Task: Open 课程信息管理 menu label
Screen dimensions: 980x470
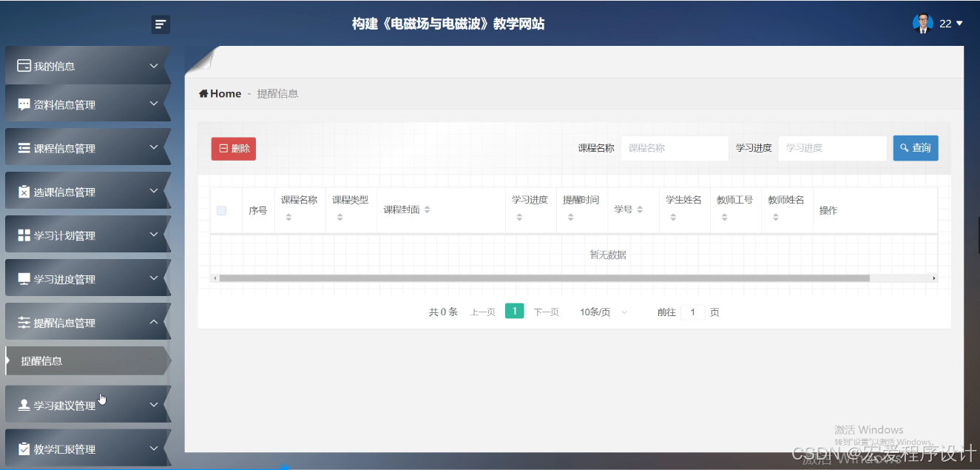Action: tap(64, 148)
